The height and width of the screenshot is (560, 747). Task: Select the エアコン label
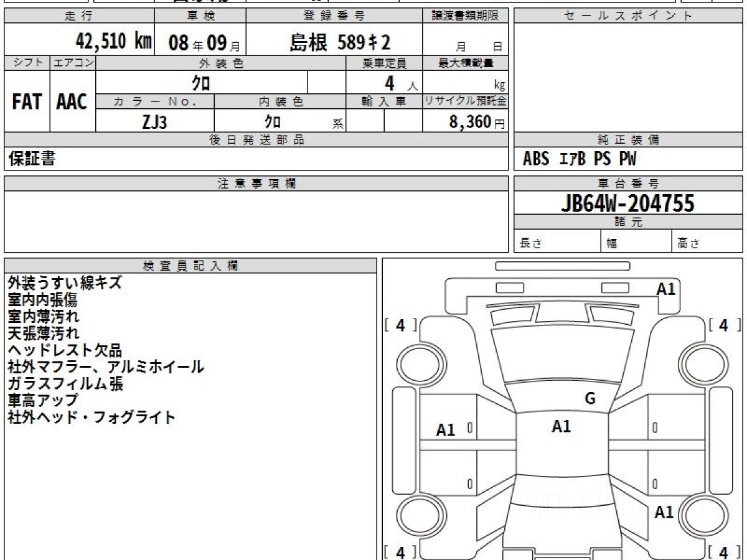[x=73, y=63]
